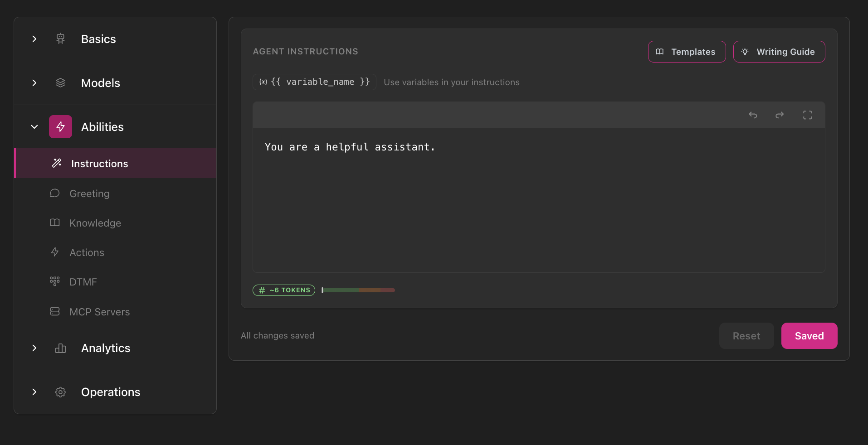Viewport: 868px width, 445px height.
Task: Click the DTMF keypad icon
Action: [x=55, y=282]
